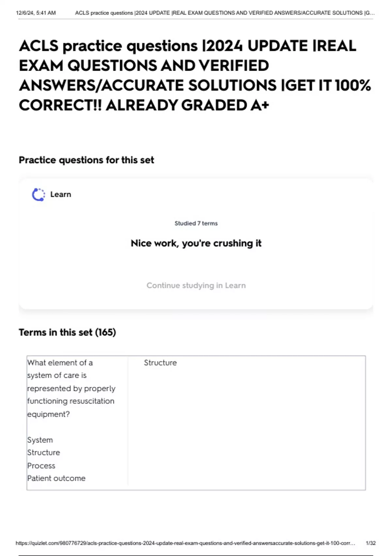Image resolution: width=392 pixels, height=556 pixels.
Task: Select the 'System' answer option
Action: pyautogui.click(x=40, y=440)
